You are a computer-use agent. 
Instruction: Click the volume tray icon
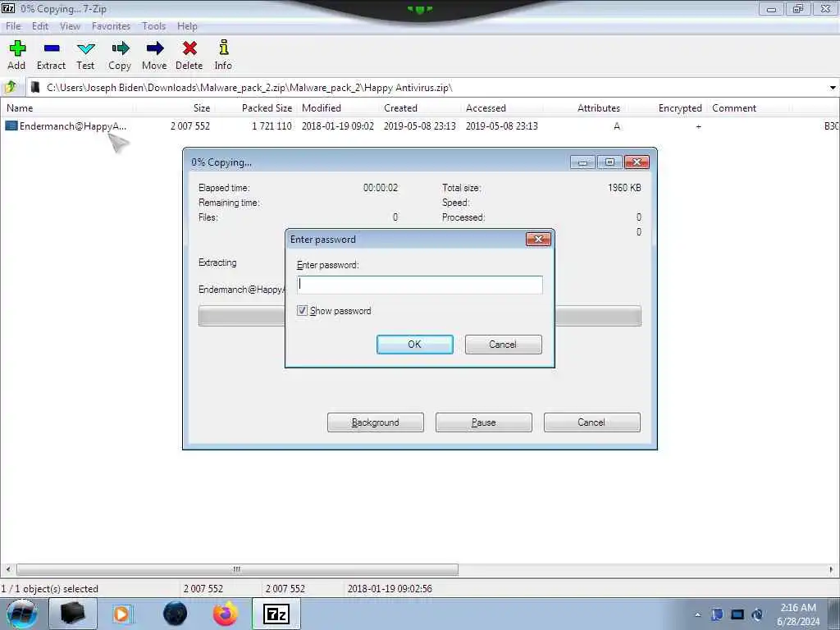click(757, 614)
